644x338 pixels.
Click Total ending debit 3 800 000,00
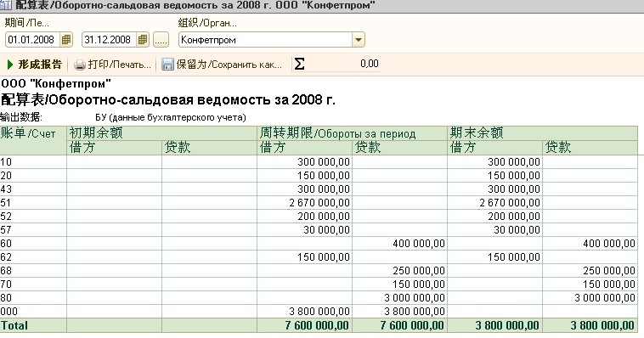coord(508,325)
